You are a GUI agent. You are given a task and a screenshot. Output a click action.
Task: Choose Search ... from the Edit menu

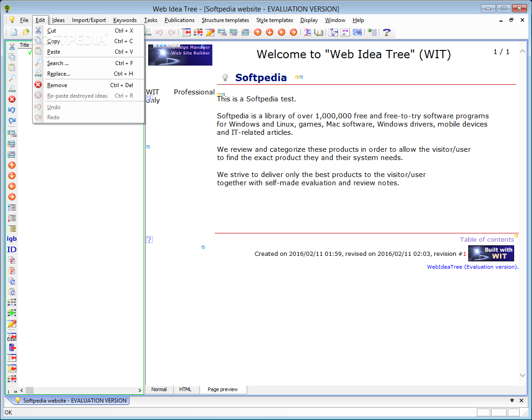pos(88,63)
